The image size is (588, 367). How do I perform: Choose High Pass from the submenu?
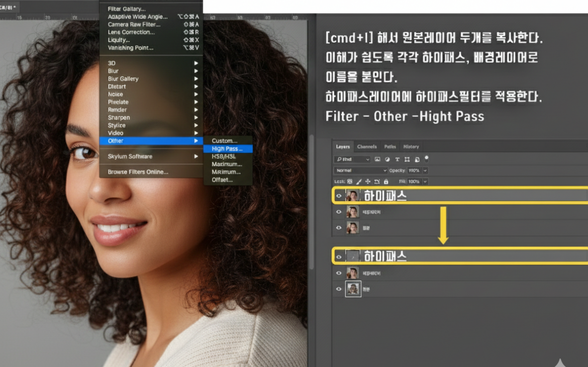pyautogui.click(x=227, y=149)
